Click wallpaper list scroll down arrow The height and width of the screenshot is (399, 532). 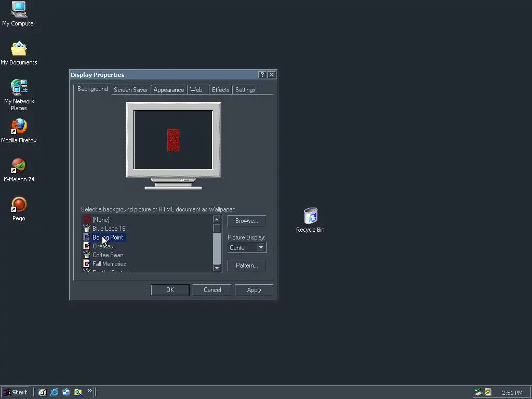point(217,268)
